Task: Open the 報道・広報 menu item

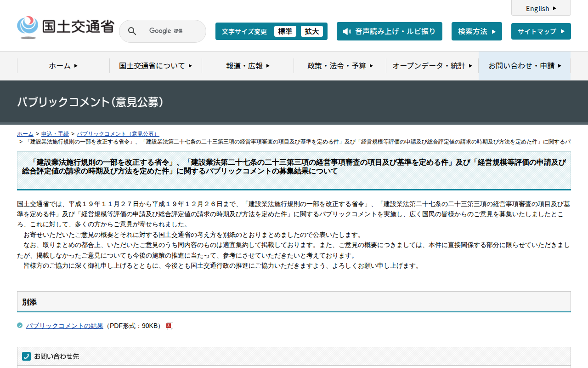Action: coord(248,66)
